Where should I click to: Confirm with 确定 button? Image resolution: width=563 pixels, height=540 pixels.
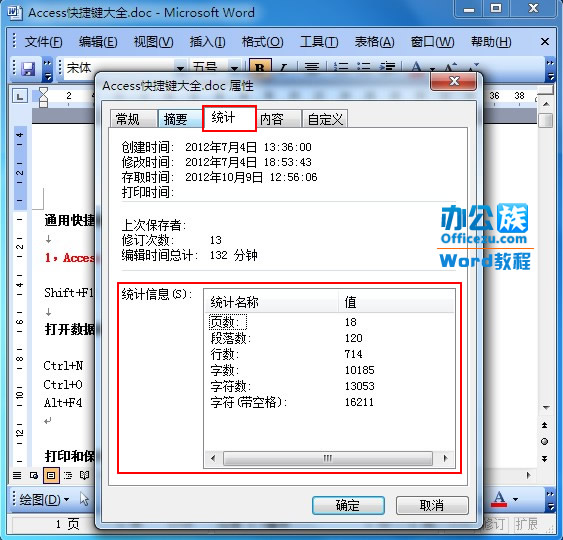point(348,506)
